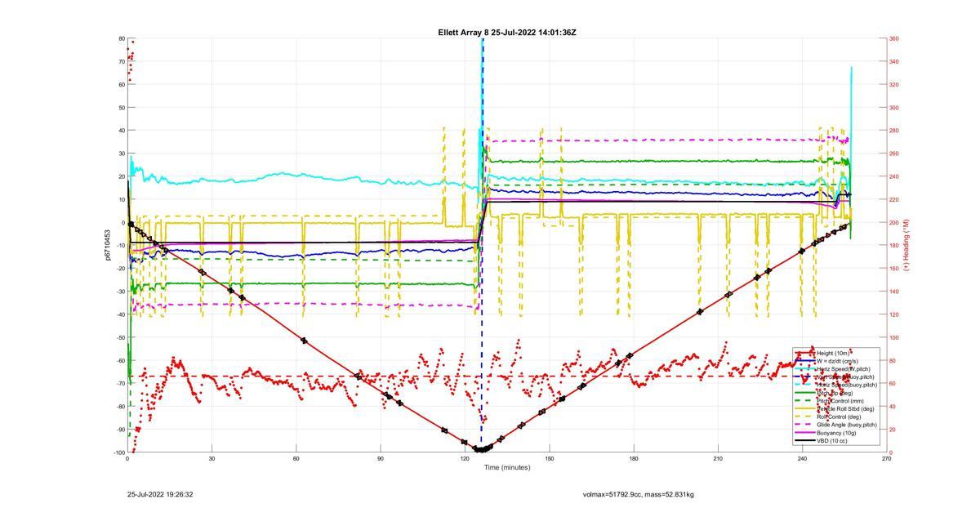
Task: Click the magenta line sample beside 'Buoyancy (10g)'
Action: 805,433
